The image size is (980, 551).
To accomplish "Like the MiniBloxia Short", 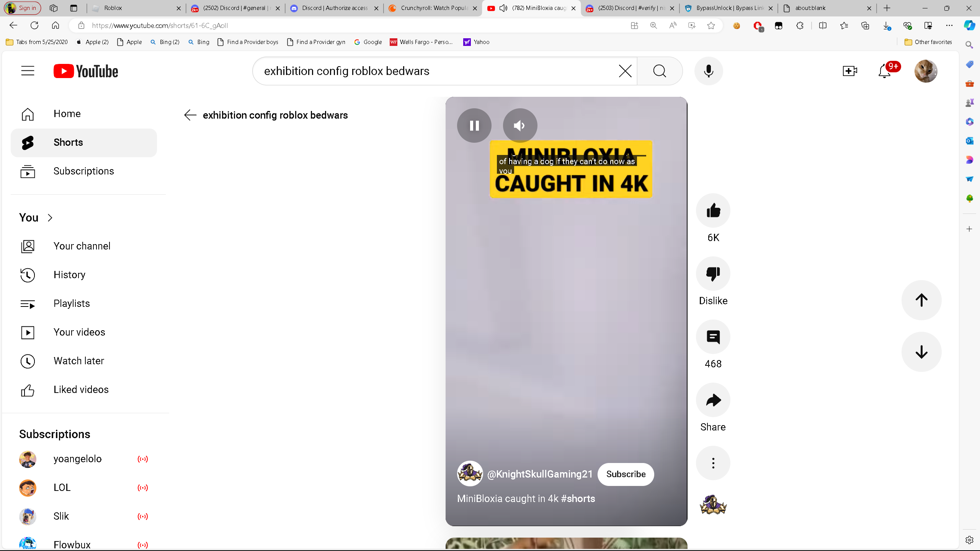I will (x=713, y=211).
